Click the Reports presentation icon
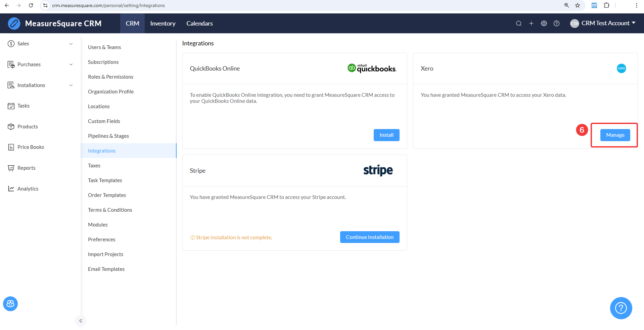644x330 pixels. coord(11,168)
